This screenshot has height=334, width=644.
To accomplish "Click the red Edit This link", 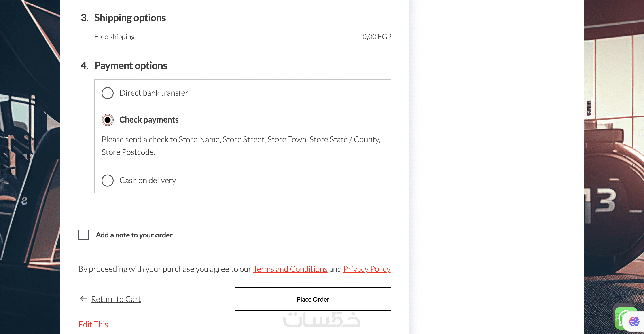I will (x=93, y=325).
